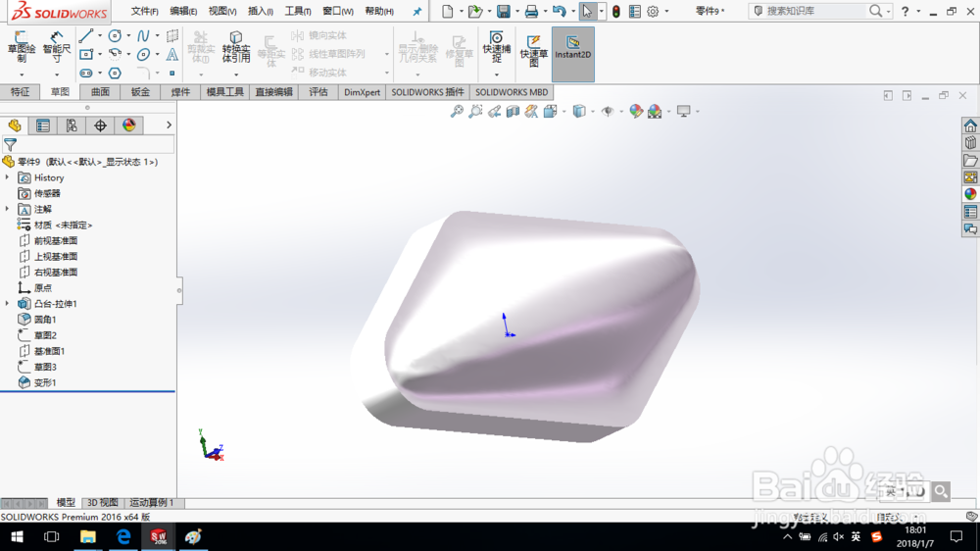Open the DimXpertManager tab icon

coord(100,125)
